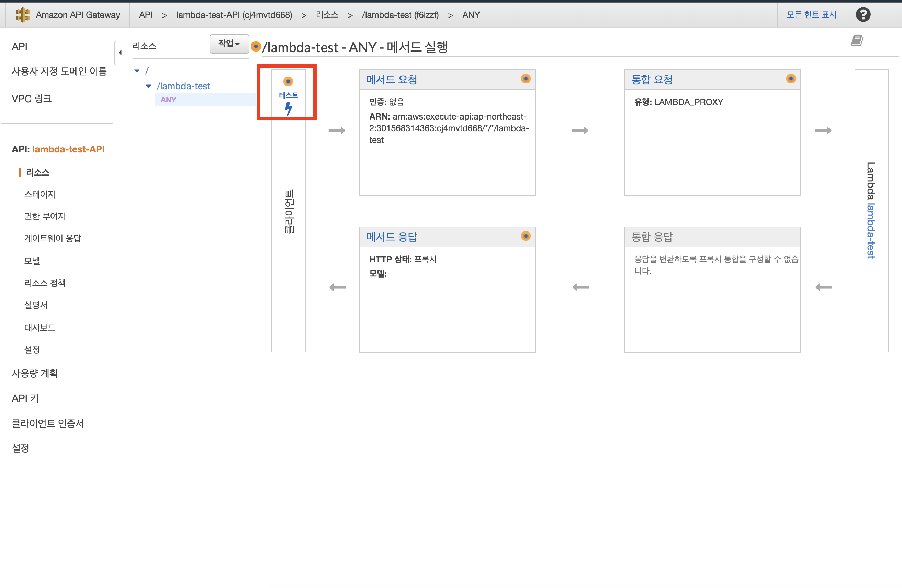Click /lambda-test (f6izzf) breadcrumb
The image size is (902, 588).
400,15
